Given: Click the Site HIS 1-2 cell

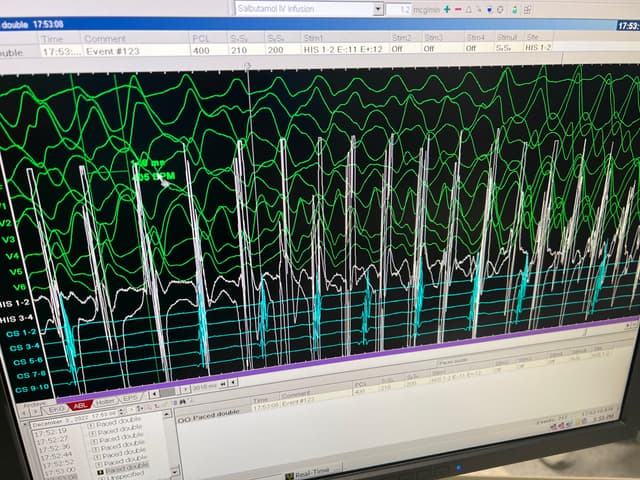Looking at the screenshot, I should (x=538, y=47).
